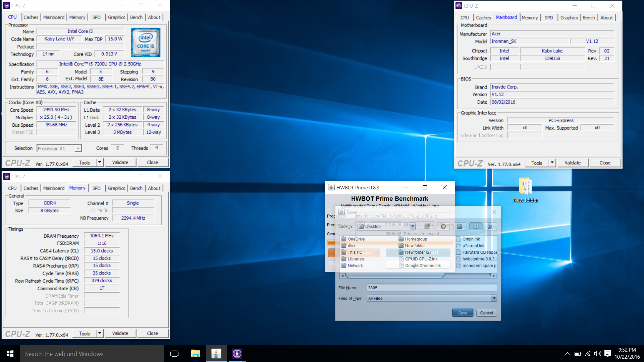Click the File Name input field

pyautogui.click(x=432, y=288)
